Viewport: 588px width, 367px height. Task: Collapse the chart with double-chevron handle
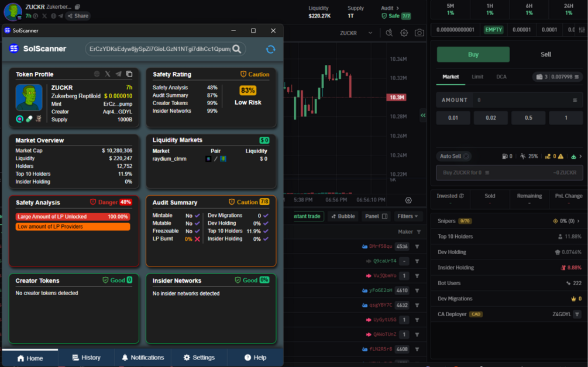pos(423,115)
